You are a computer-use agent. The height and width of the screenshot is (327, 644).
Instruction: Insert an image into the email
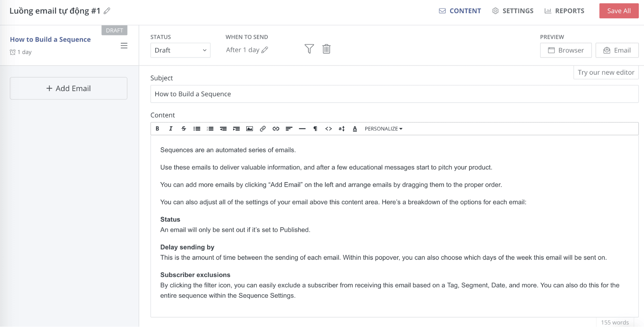[250, 129]
